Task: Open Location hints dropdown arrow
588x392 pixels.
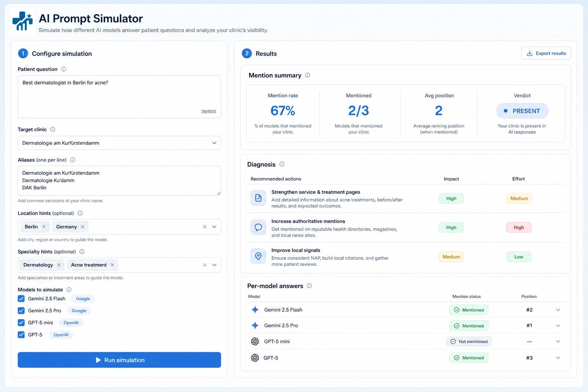Action: (x=214, y=227)
